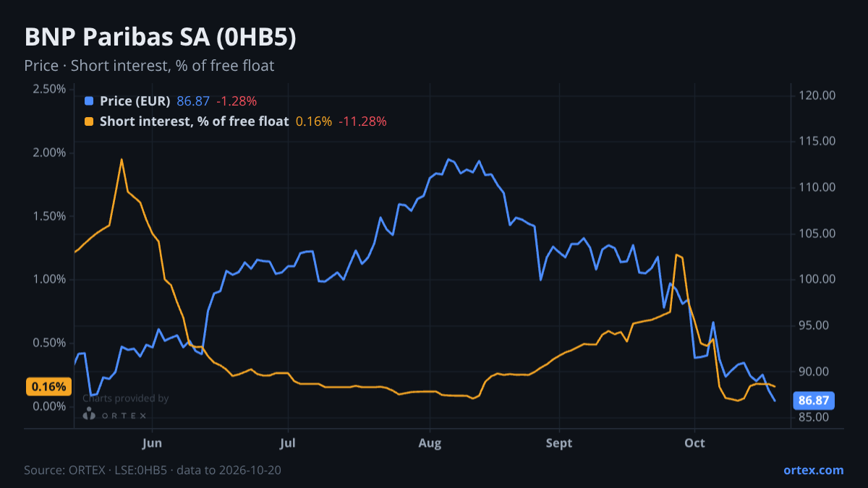Click the legend short interest value 0.16%
The height and width of the screenshot is (488, 868).
click(x=314, y=121)
